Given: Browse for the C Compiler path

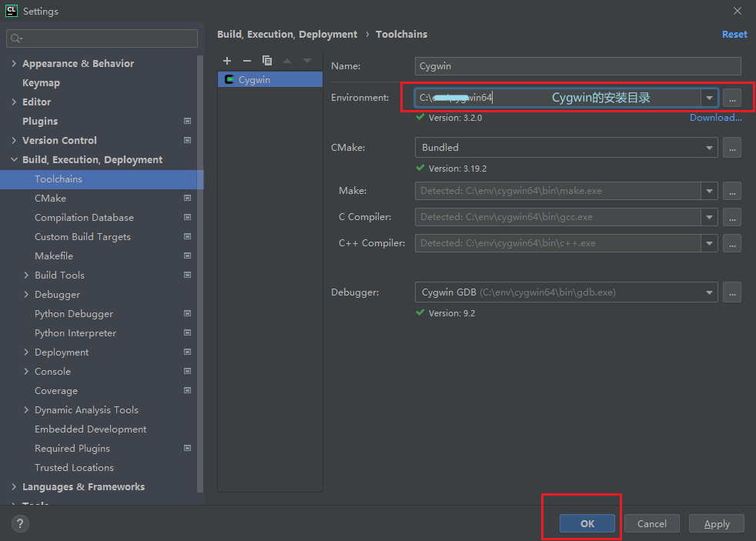Looking at the screenshot, I should 732,217.
